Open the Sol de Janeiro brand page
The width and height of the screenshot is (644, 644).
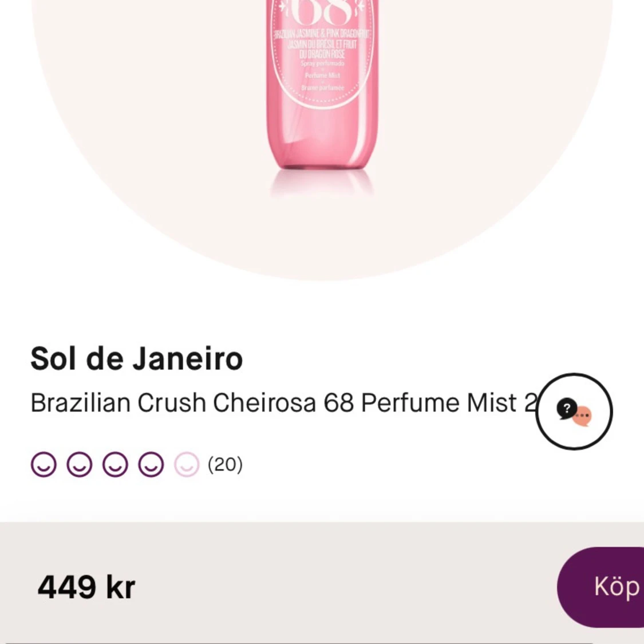click(137, 358)
